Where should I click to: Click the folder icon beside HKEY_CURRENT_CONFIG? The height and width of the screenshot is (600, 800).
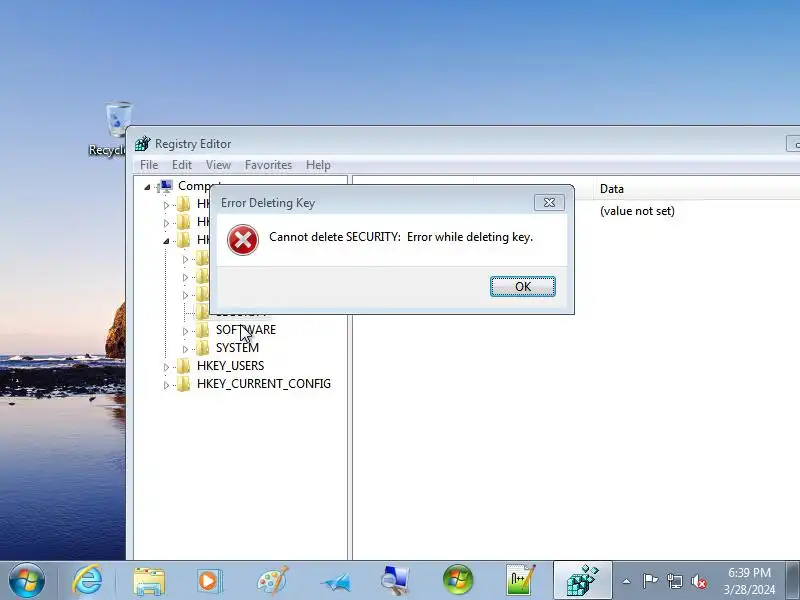pos(183,384)
